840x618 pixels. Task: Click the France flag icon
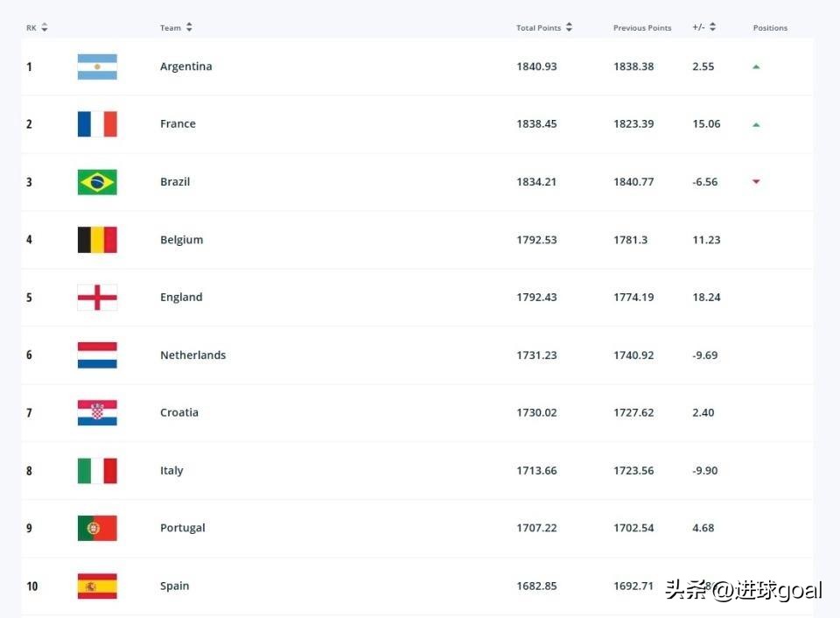click(x=97, y=124)
